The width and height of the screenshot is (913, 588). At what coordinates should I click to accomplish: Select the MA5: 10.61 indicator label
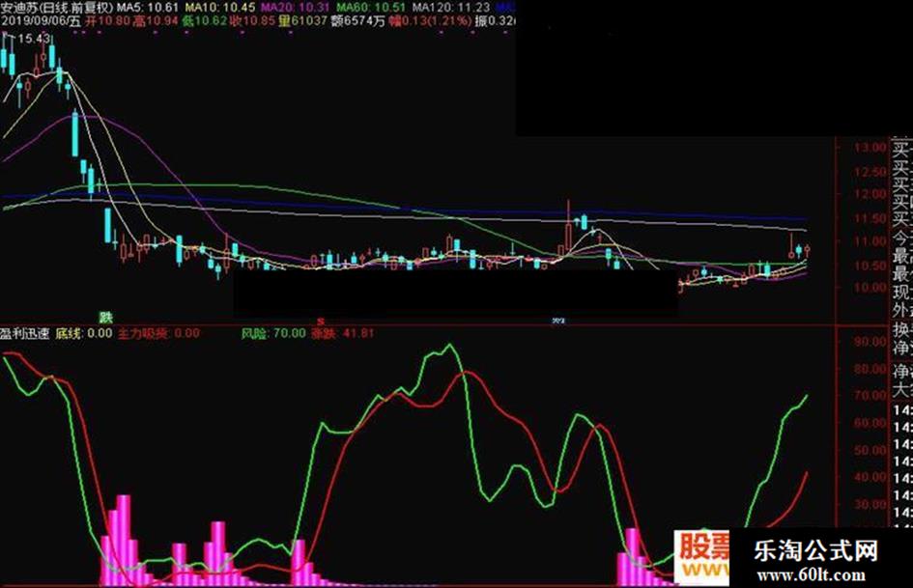coord(148,8)
